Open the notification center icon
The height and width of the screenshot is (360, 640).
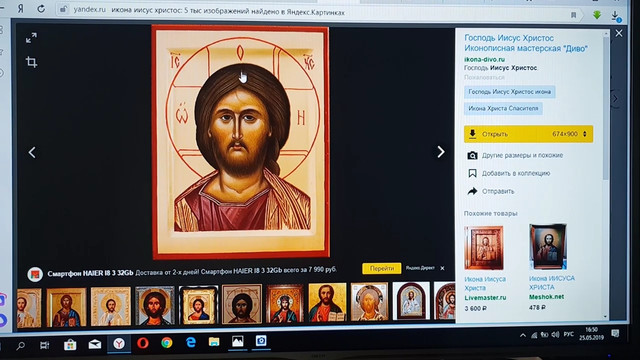coord(615,333)
